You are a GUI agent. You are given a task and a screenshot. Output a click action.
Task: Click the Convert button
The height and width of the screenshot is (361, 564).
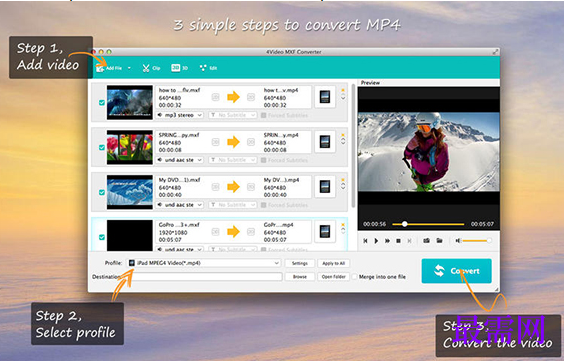click(x=456, y=271)
